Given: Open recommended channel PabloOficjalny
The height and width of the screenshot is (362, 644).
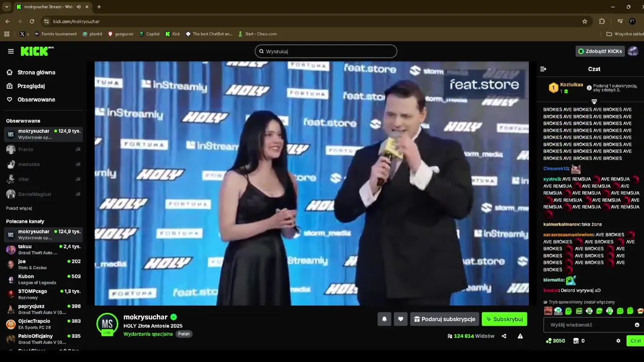Looking at the screenshot, I should click(x=43, y=339).
